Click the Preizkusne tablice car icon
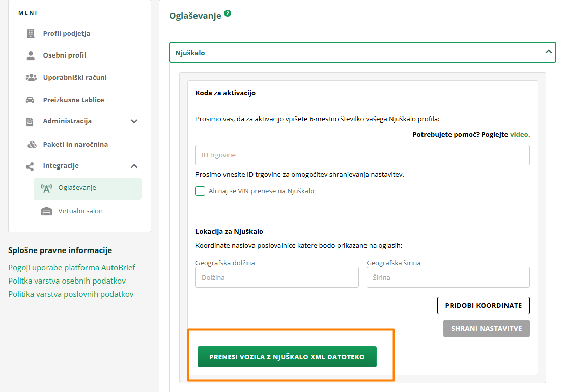562x392 pixels. point(31,100)
